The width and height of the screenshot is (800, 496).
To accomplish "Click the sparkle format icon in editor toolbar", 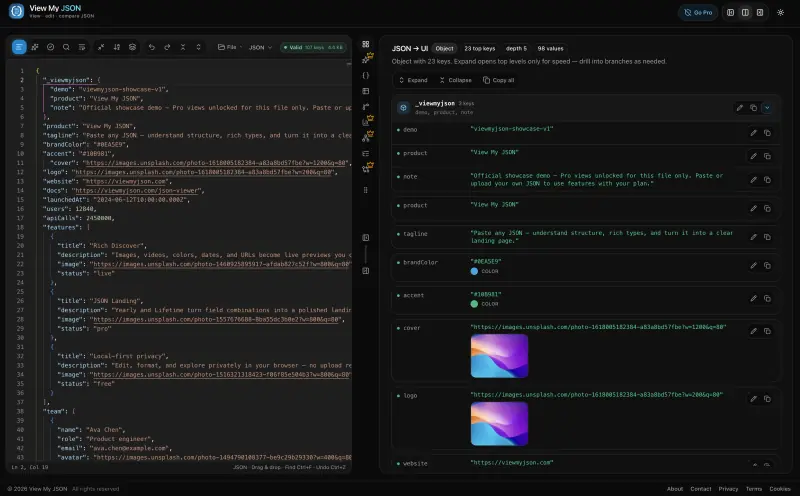I will point(35,47).
